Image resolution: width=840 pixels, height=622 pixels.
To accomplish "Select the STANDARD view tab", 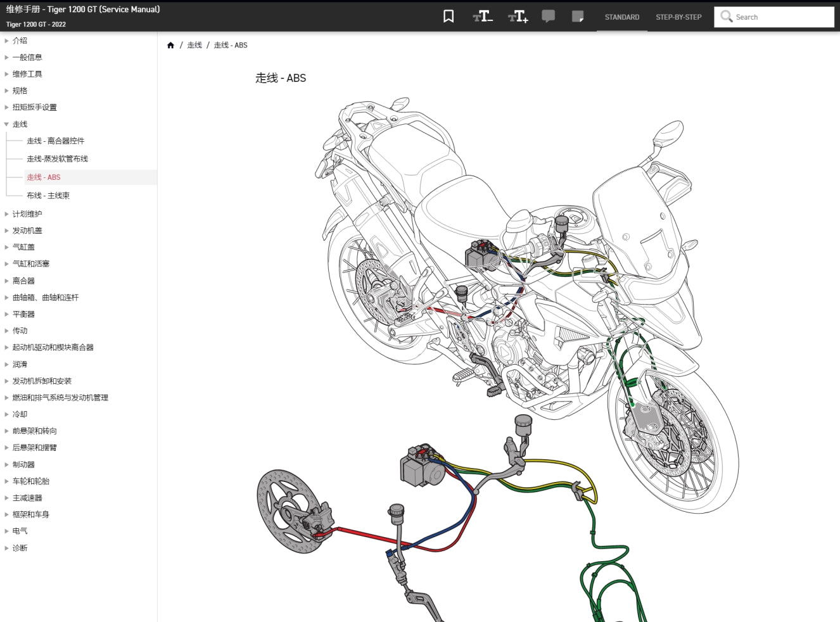I will pyautogui.click(x=621, y=17).
